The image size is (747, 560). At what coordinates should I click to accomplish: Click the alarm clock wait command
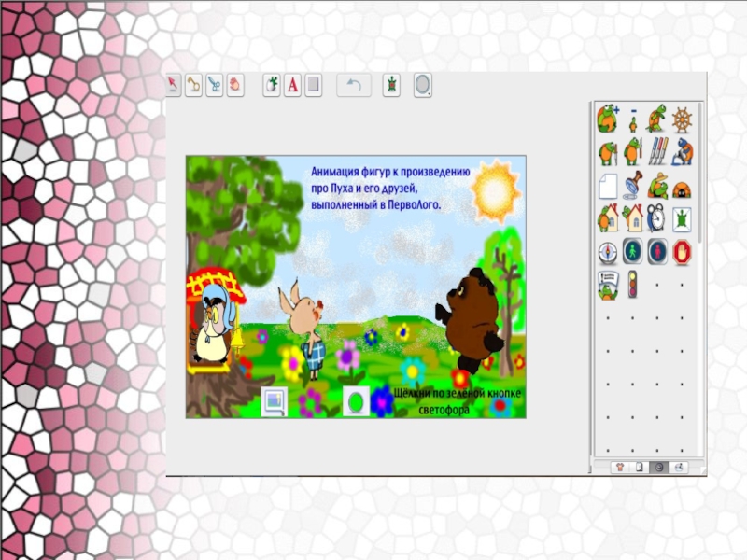click(656, 218)
